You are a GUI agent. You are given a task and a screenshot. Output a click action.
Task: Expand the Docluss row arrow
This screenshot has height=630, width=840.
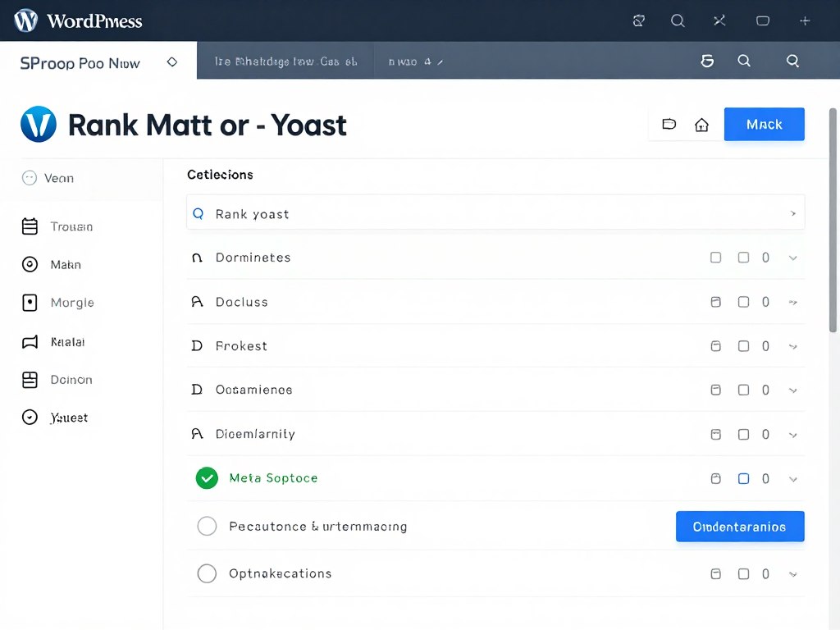(793, 302)
